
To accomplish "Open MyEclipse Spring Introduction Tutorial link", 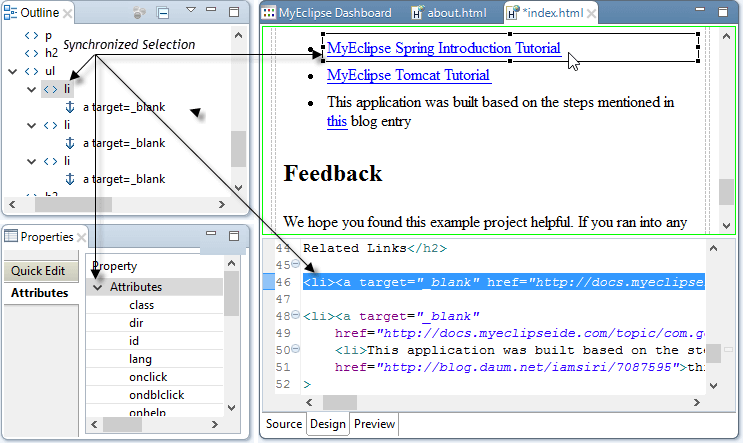I will (444, 48).
